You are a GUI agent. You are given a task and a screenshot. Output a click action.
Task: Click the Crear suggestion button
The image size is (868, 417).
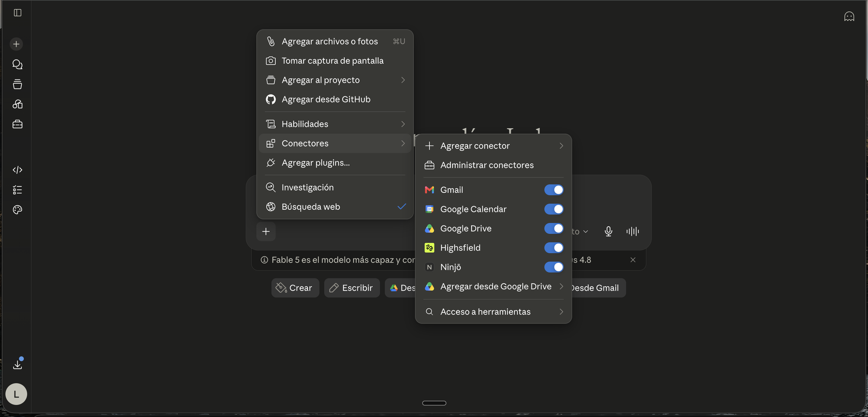295,288
